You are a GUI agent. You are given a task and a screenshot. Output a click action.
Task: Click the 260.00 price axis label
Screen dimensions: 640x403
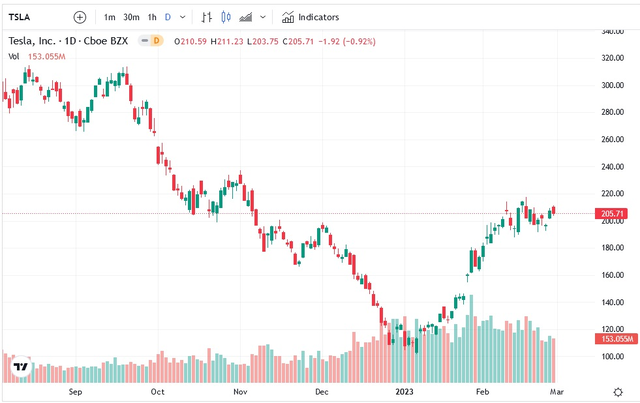pyautogui.click(x=612, y=139)
